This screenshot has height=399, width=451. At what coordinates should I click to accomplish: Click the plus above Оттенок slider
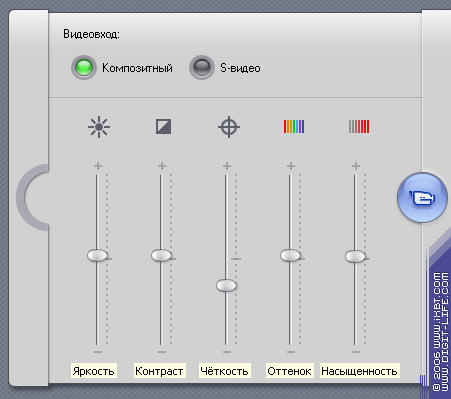pos(291,166)
